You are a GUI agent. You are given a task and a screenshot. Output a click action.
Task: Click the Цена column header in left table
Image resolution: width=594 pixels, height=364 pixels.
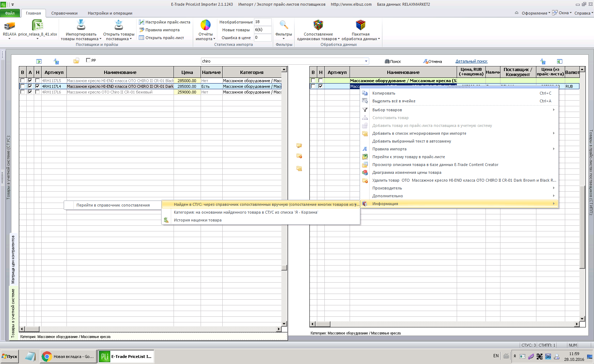click(187, 72)
